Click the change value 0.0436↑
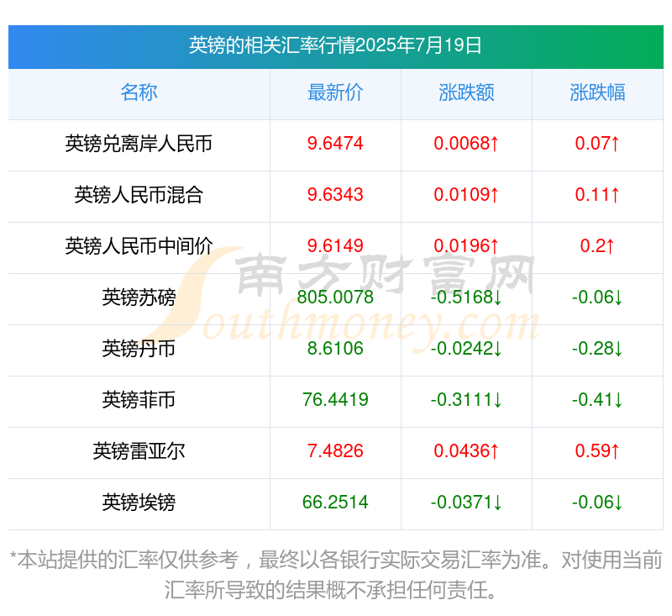 click(x=466, y=451)
